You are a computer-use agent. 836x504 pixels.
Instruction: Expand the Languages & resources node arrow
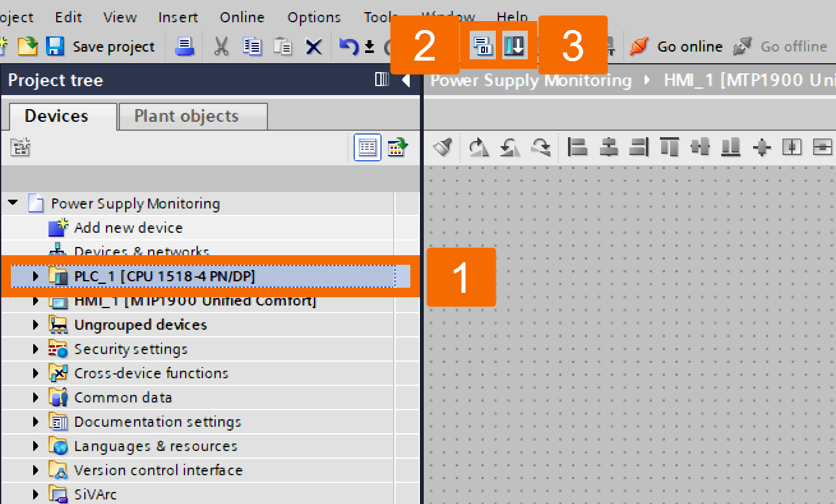[36, 446]
